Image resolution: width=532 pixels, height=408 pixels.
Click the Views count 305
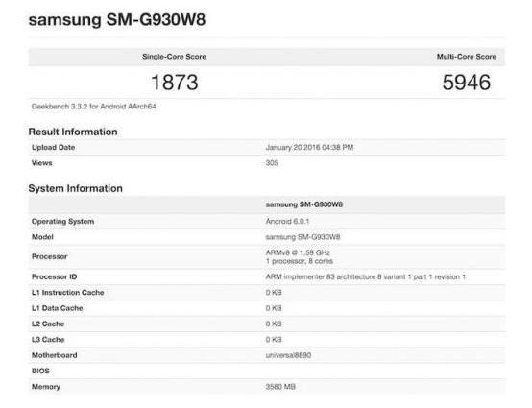click(x=272, y=163)
